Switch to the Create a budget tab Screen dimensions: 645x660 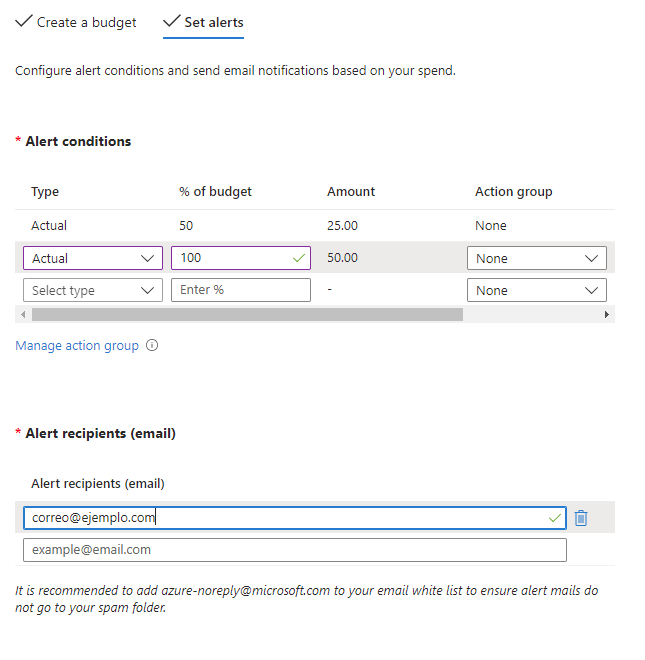point(76,22)
